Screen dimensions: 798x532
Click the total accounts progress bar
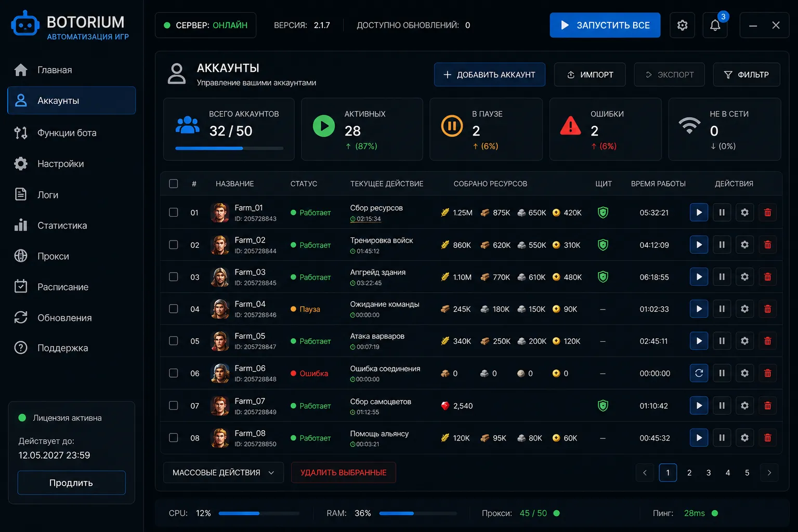click(x=229, y=149)
